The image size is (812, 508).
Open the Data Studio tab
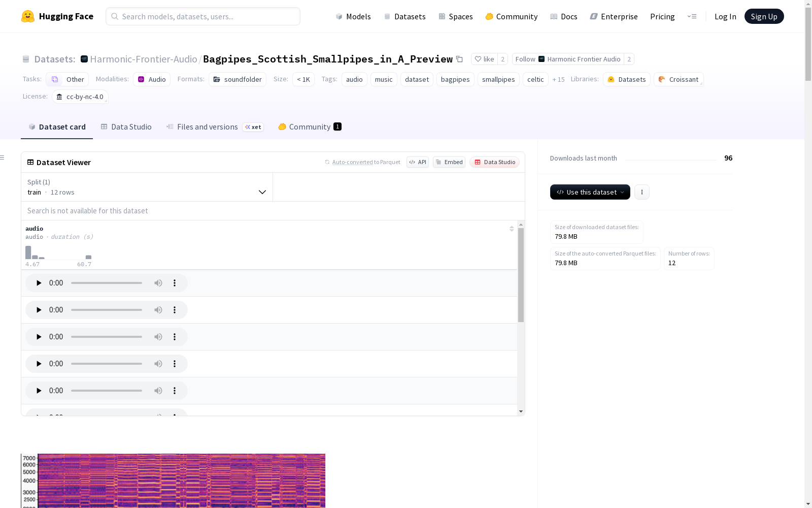point(126,127)
